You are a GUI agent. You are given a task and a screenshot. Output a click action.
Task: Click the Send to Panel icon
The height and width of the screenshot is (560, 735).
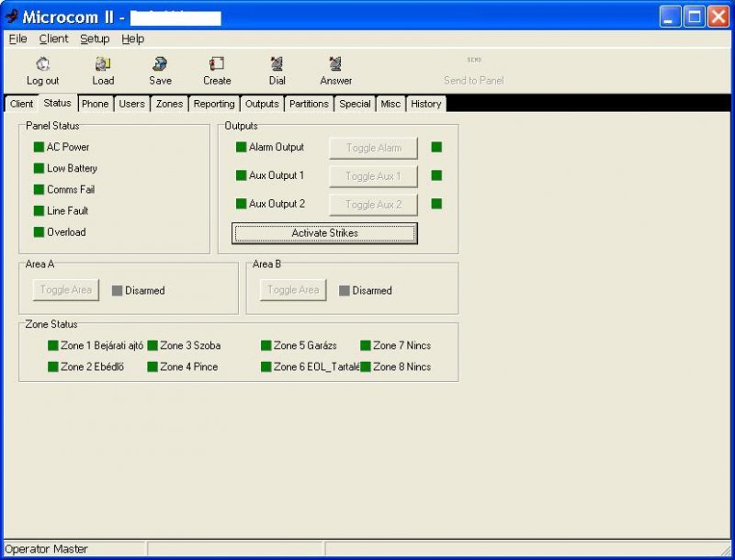pos(474,60)
